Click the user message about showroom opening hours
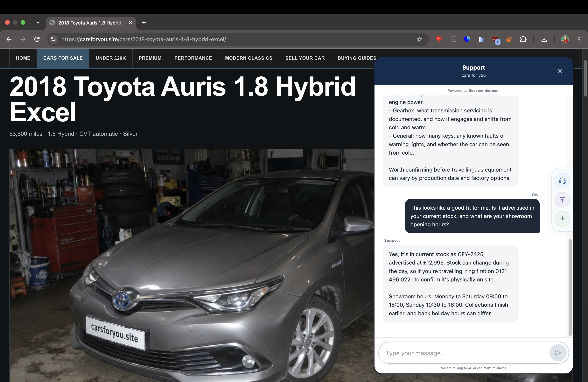Screen dimensions: 588x382 click(x=472, y=216)
